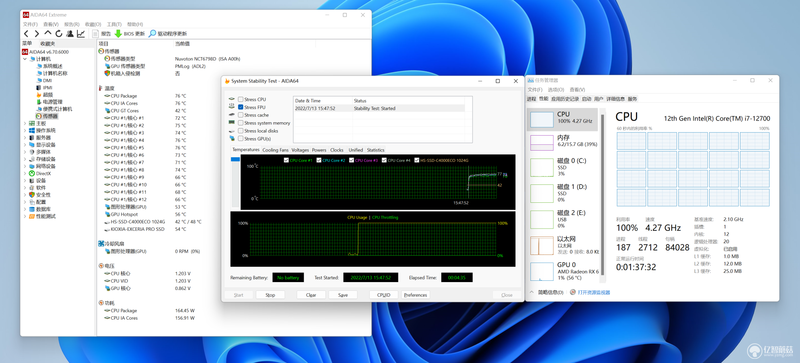Click the AIDA64 Extreme title bar icon
800x363 pixels.
(26, 15)
